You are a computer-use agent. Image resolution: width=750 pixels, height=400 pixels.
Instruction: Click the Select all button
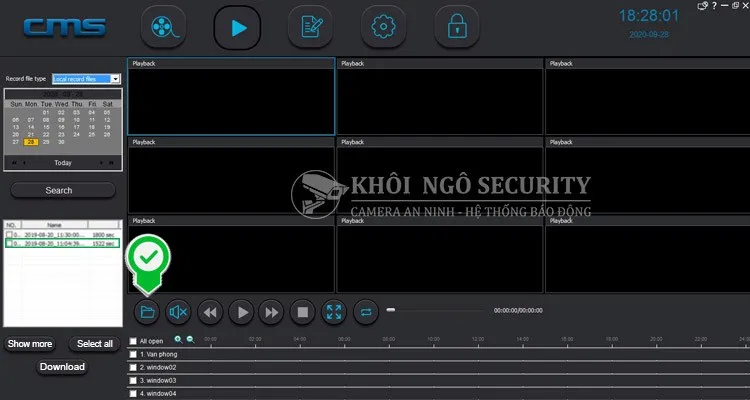coord(95,344)
